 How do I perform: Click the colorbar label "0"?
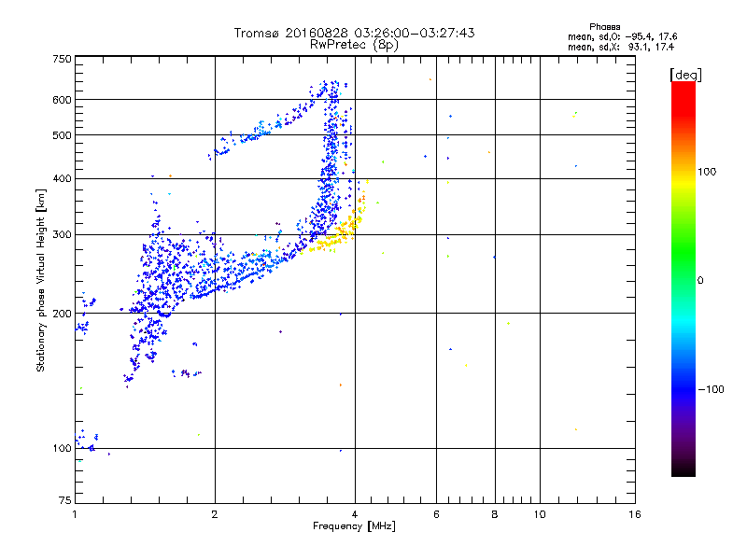point(699,280)
